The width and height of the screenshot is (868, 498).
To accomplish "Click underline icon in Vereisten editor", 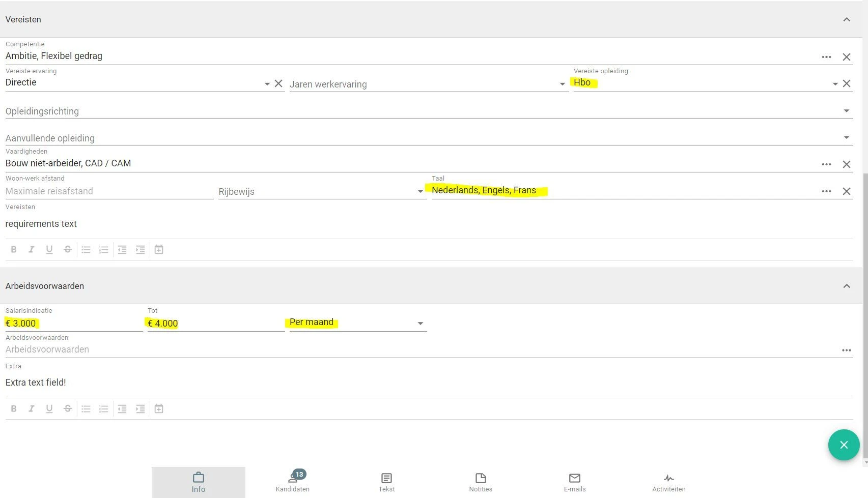I will 49,249.
